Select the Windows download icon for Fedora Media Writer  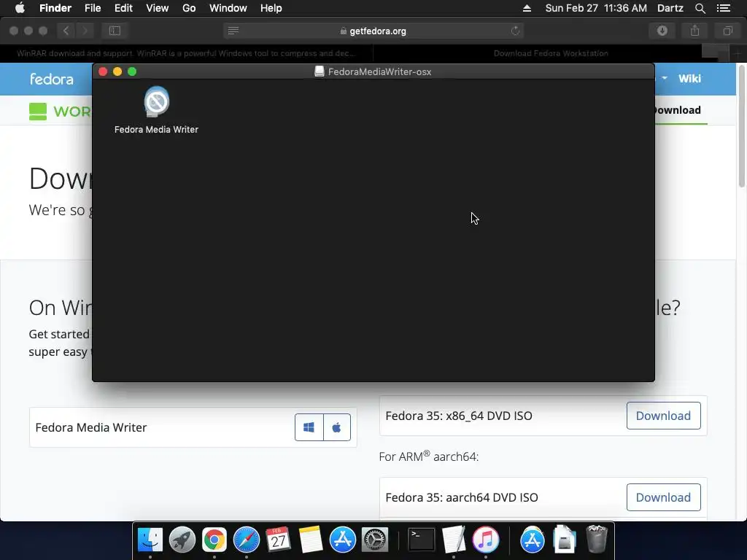tap(309, 427)
